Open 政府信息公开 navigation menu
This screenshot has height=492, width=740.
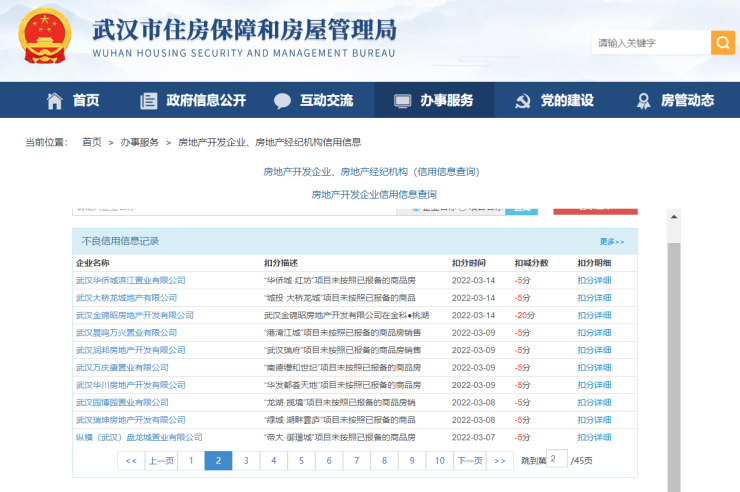pos(206,100)
